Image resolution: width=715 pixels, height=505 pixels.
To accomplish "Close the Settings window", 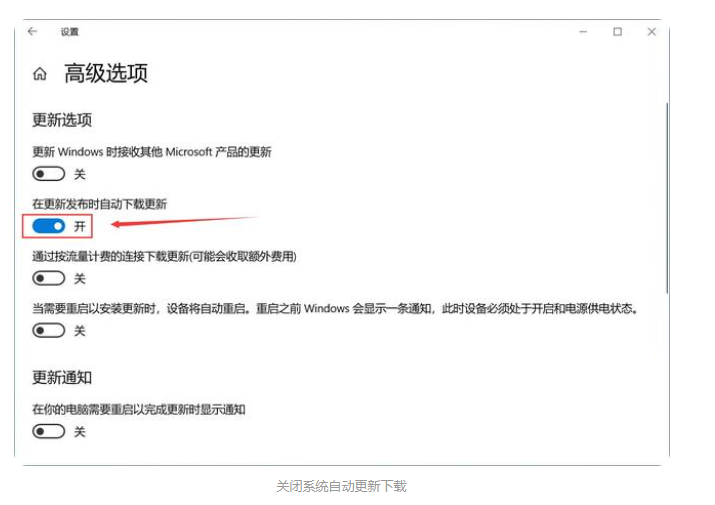I will 652,32.
